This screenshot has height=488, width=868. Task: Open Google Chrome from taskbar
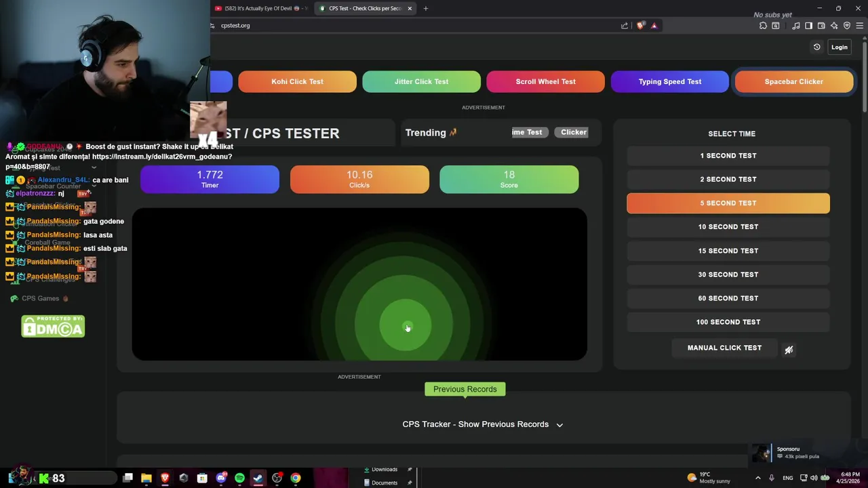(296, 479)
